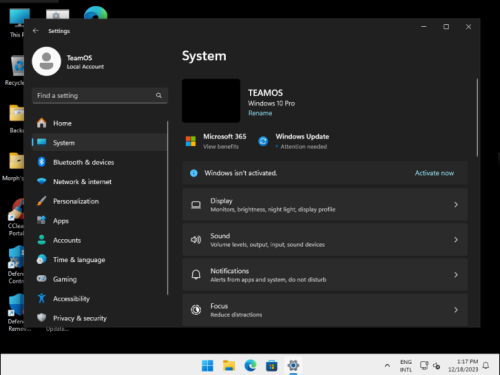Open the taskbar clock and date
The width and height of the screenshot is (500, 375).
[x=463, y=366]
